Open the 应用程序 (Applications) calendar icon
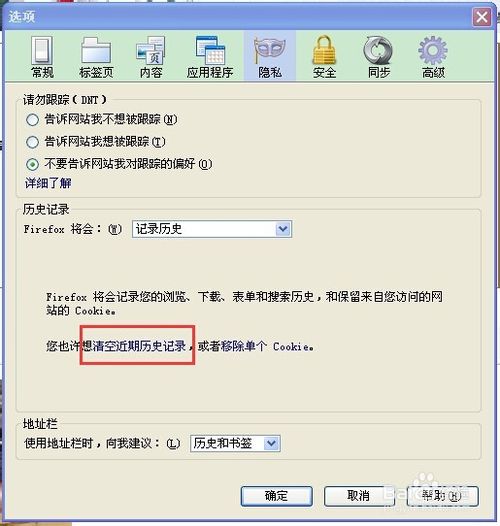 pyautogui.click(x=210, y=50)
